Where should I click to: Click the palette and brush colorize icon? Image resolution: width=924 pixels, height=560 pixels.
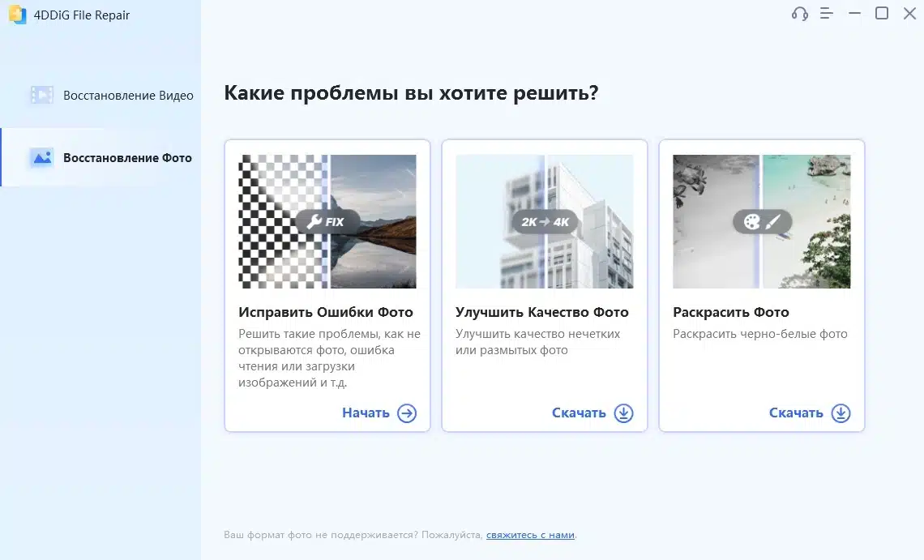pos(760,220)
